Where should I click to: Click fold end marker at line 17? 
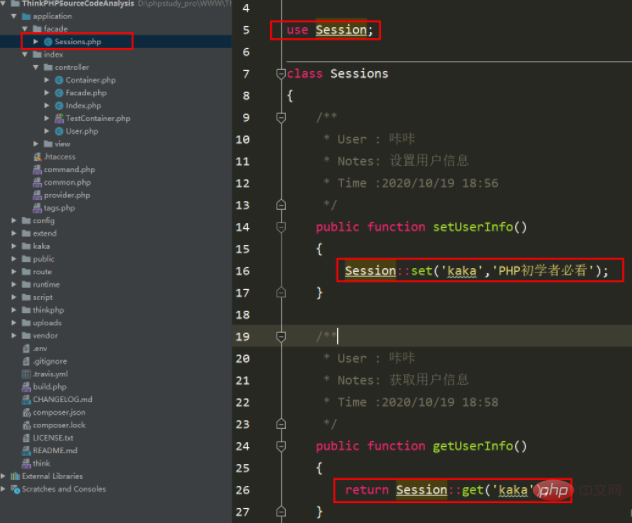point(281,292)
